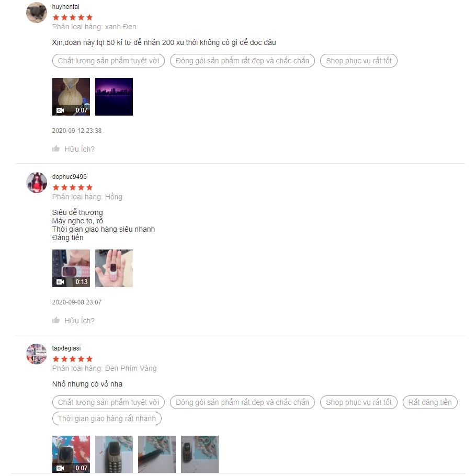
Task: View tapdegiasi's second phone photo
Action: (114, 455)
